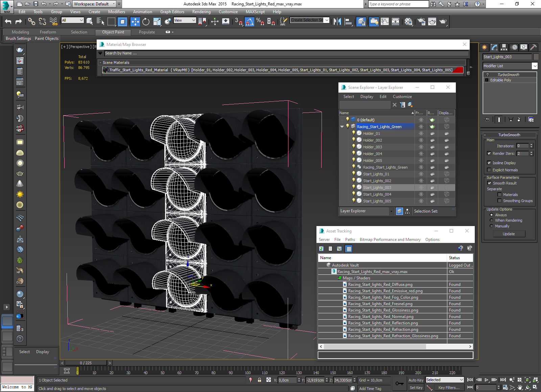
Task: Open the Hierarchy command panel tab
Action: 504,47
